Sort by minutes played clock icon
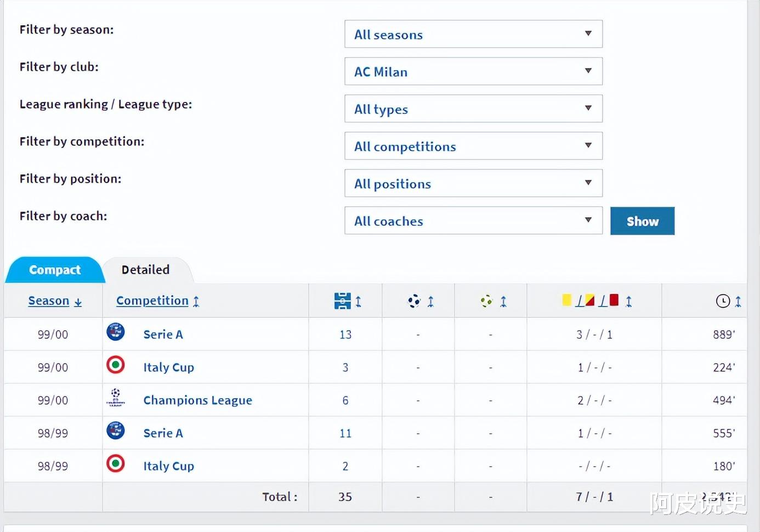The height and width of the screenshot is (532, 760). [723, 301]
